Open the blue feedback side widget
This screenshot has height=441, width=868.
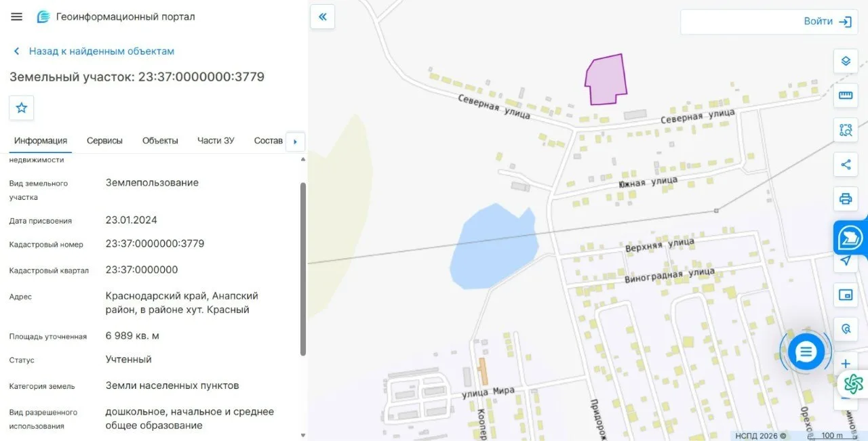point(851,237)
